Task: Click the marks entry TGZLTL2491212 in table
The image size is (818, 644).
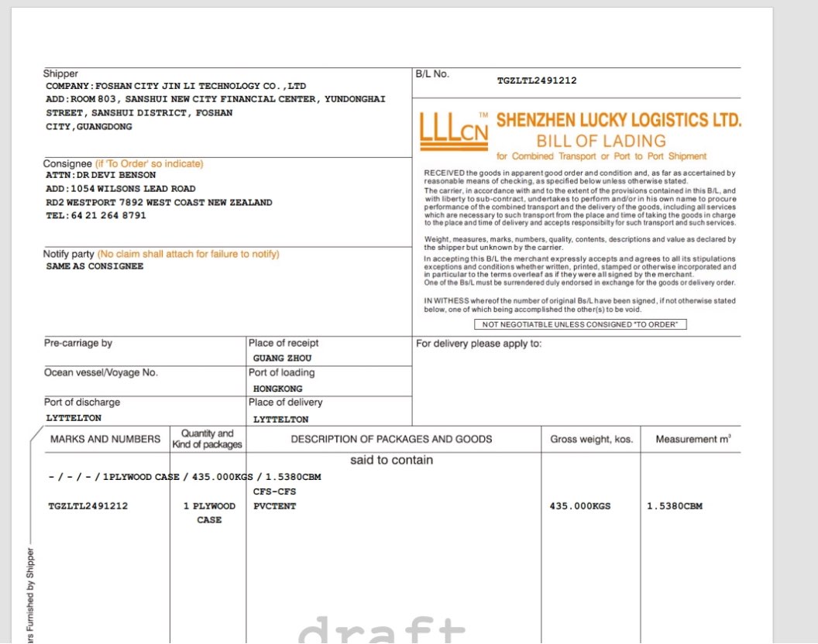Action: (88, 506)
